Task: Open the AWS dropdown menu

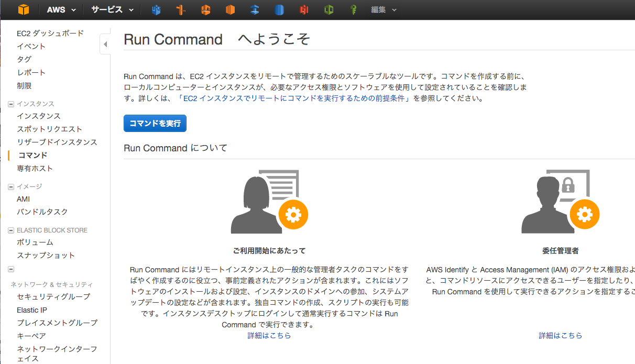Action: coord(61,9)
